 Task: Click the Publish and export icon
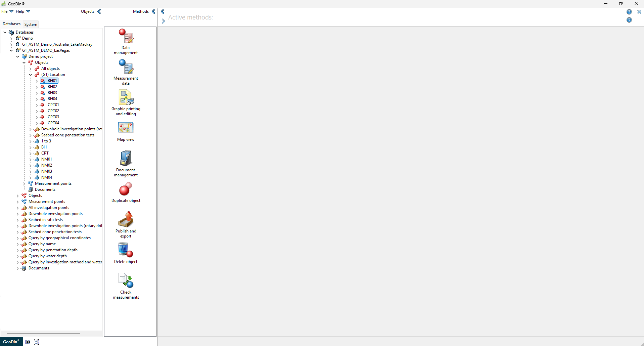point(126,220)
